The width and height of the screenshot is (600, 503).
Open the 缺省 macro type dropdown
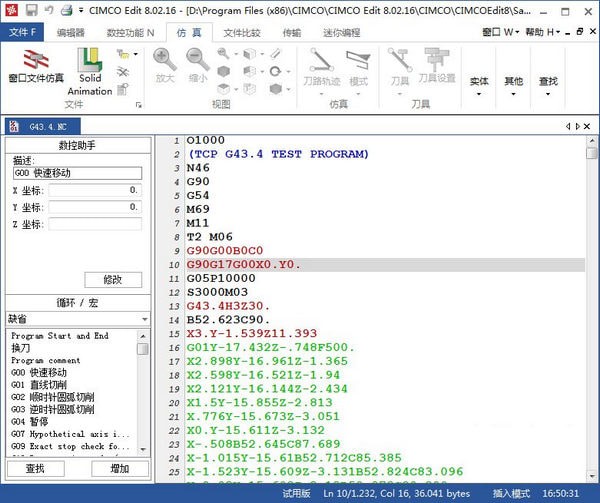point(77,319)
